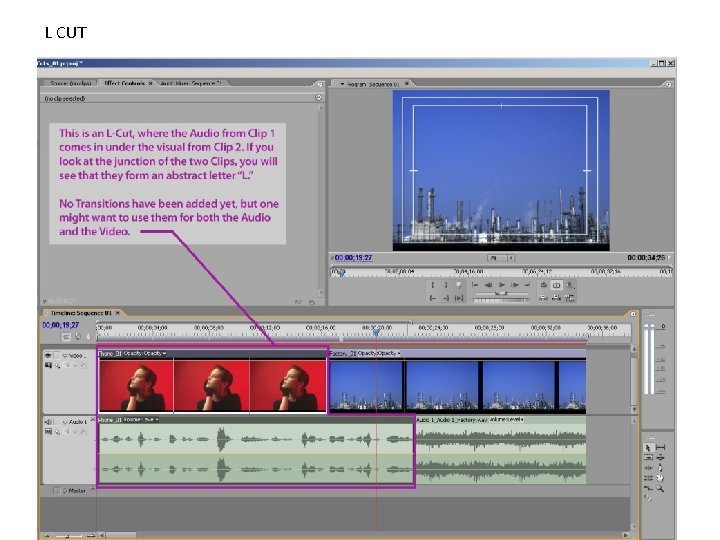
Task: Click the timeline current timecode 00;00;19;27
Action: click(x=61, y=325)
